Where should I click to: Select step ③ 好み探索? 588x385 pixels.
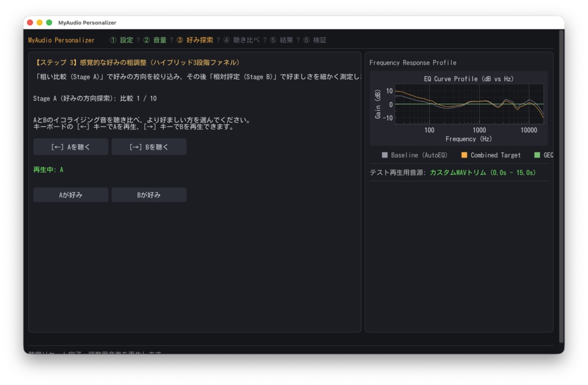click(x=195, y=40)
